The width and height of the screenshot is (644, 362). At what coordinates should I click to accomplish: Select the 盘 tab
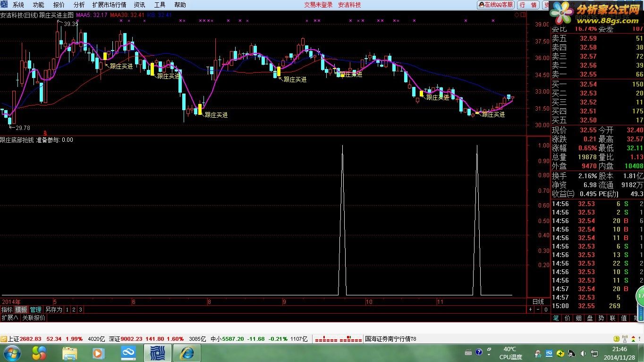coord(590,318)
